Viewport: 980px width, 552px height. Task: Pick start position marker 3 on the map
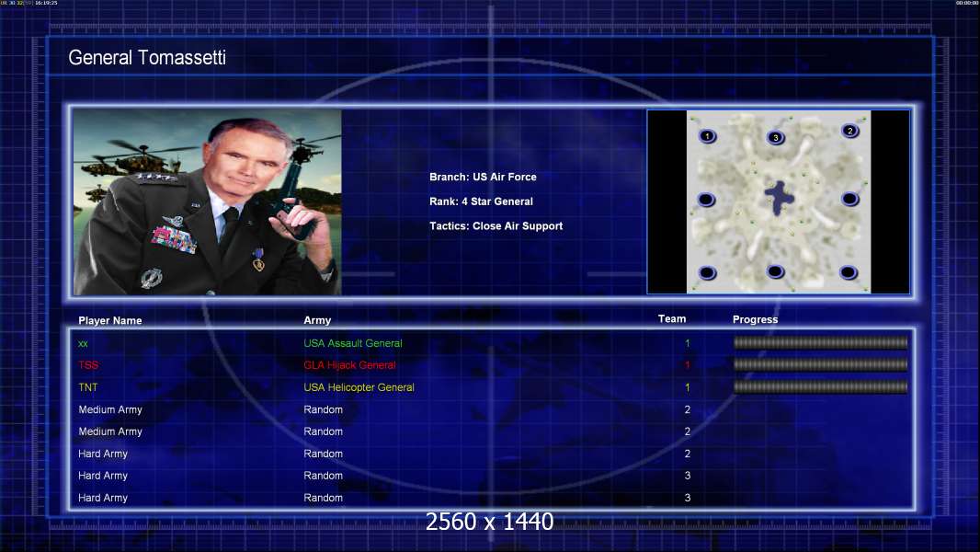pyautogui.click(x=775, y=137)
